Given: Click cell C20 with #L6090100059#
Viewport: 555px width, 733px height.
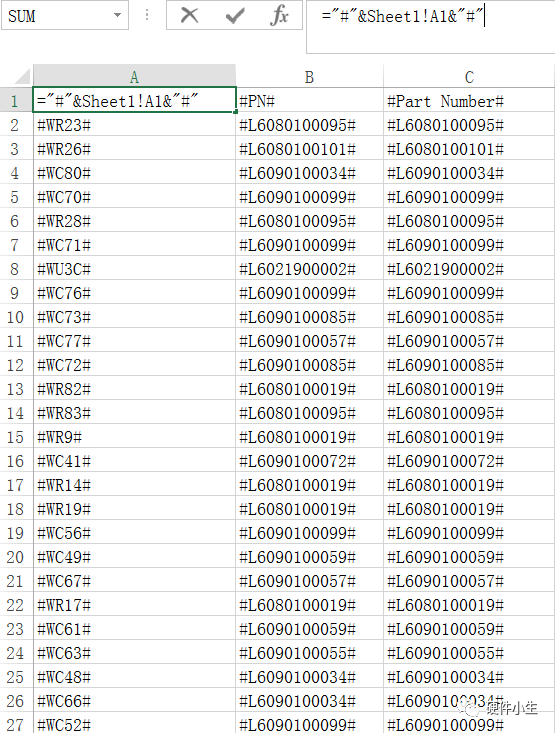Looking at the screenshot, I should click(469, 556).
